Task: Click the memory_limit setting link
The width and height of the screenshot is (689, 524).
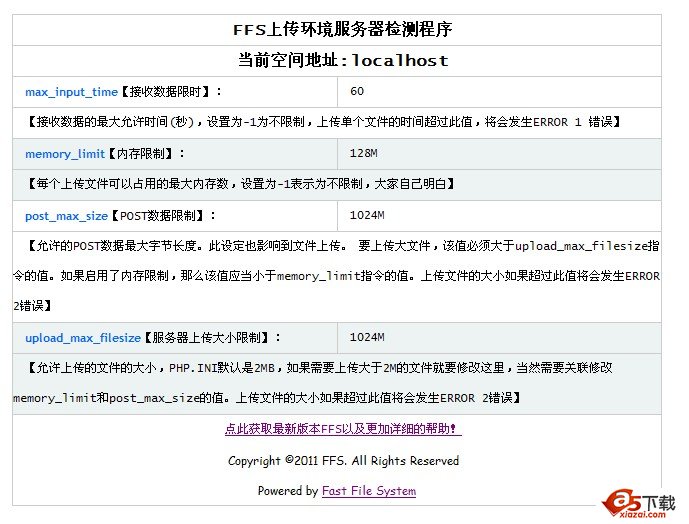Action: [65, 154]
